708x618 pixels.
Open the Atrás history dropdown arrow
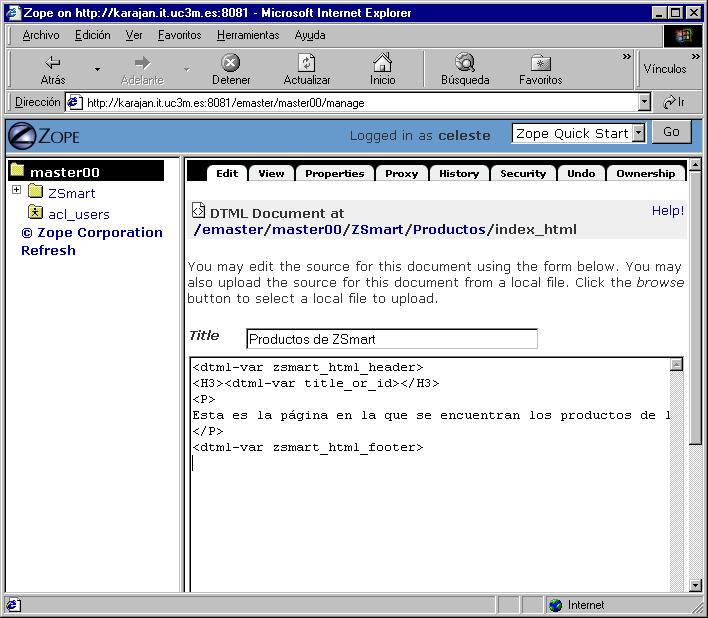pyautogui.click(x=97, y=69)
